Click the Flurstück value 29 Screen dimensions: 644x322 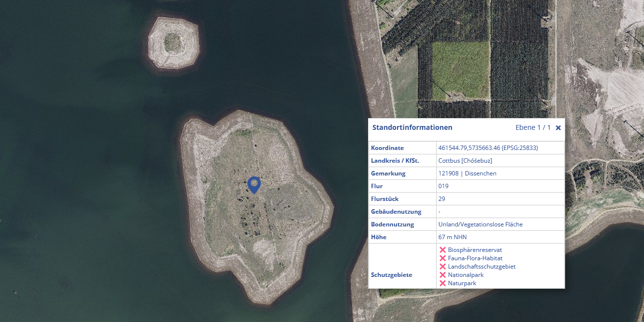443,198
